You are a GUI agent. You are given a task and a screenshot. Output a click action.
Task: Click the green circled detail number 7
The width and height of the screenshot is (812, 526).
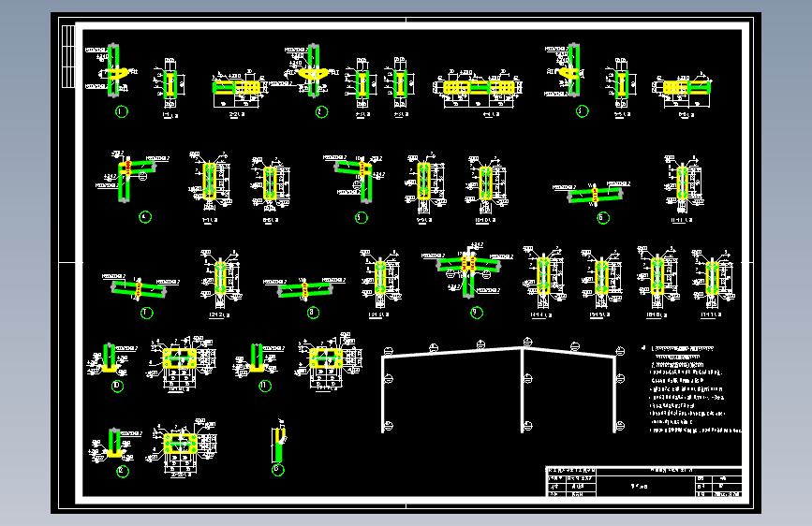[146, 313]
